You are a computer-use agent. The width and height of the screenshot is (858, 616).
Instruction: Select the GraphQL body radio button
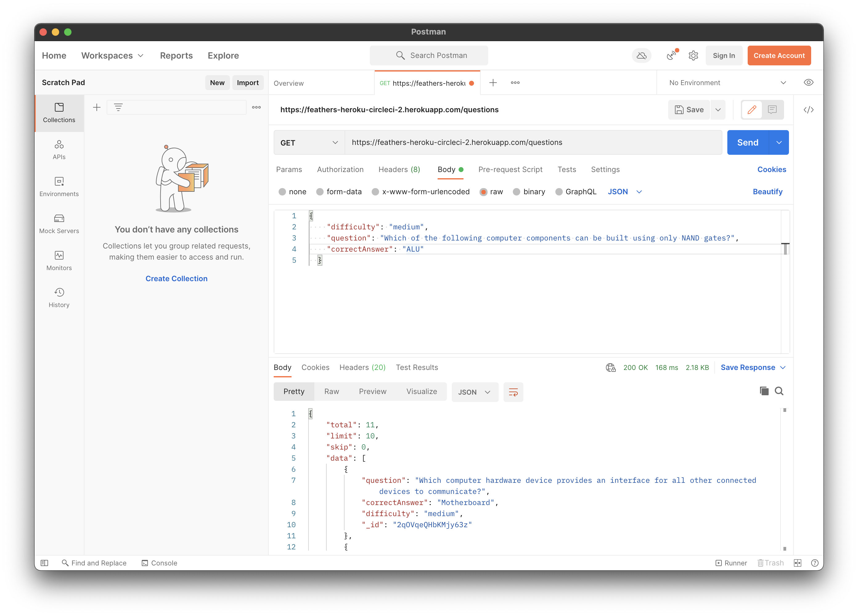[x=559, y=192]
